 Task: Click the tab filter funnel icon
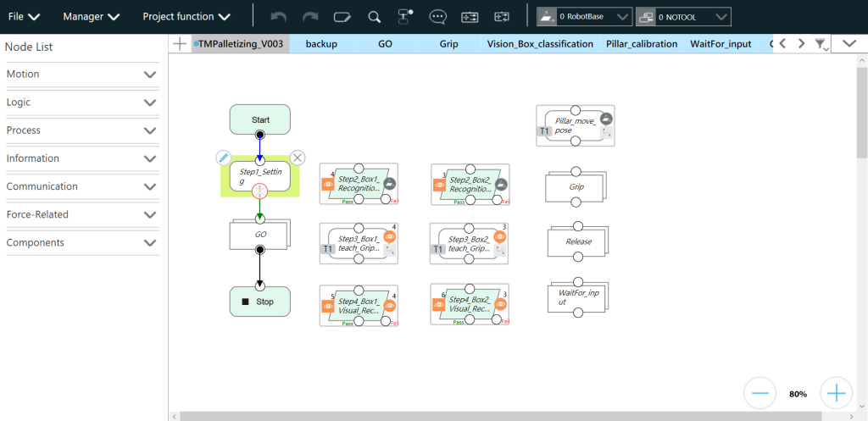coord(821,44)
